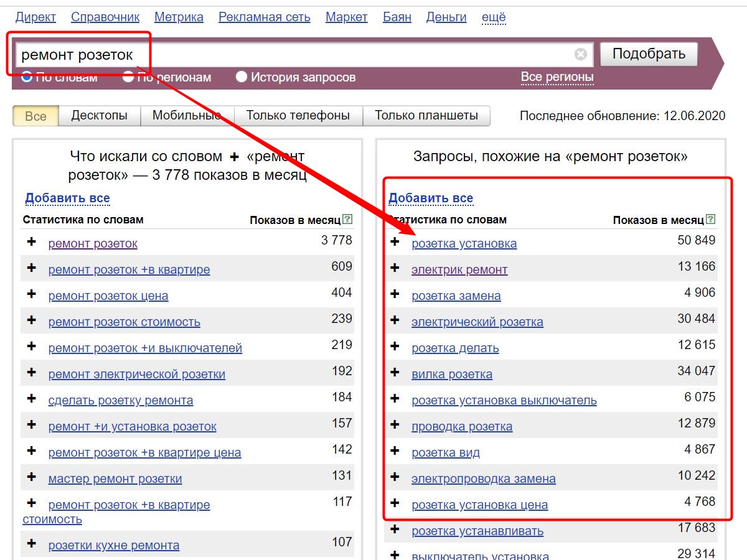
Task: Open the 'ремонт розеток цена' query link
Action: 108,296
